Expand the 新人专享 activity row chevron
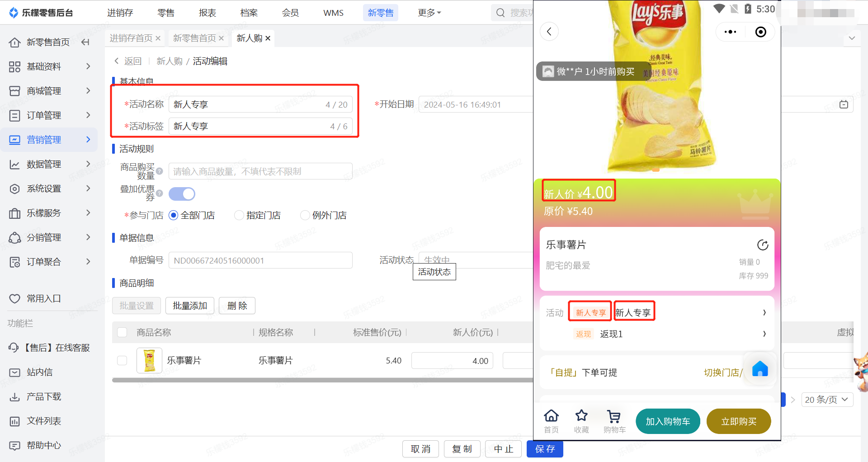868x462 pixels. 764,312
